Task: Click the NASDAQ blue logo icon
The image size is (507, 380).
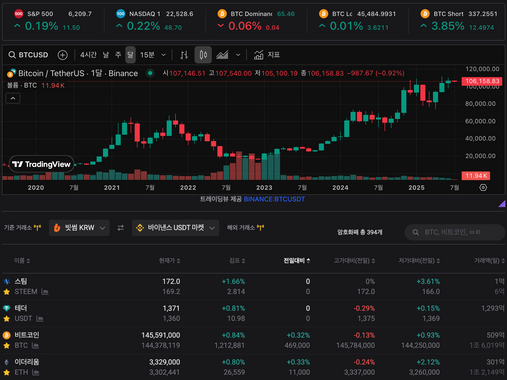Action: (x=120, y=14)
